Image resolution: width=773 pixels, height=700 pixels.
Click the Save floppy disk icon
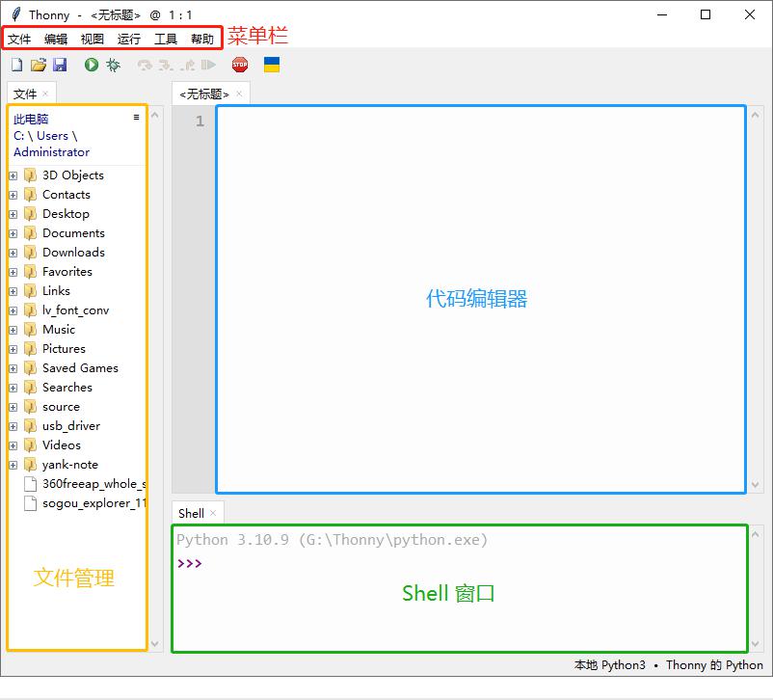(x=60, y=65)
